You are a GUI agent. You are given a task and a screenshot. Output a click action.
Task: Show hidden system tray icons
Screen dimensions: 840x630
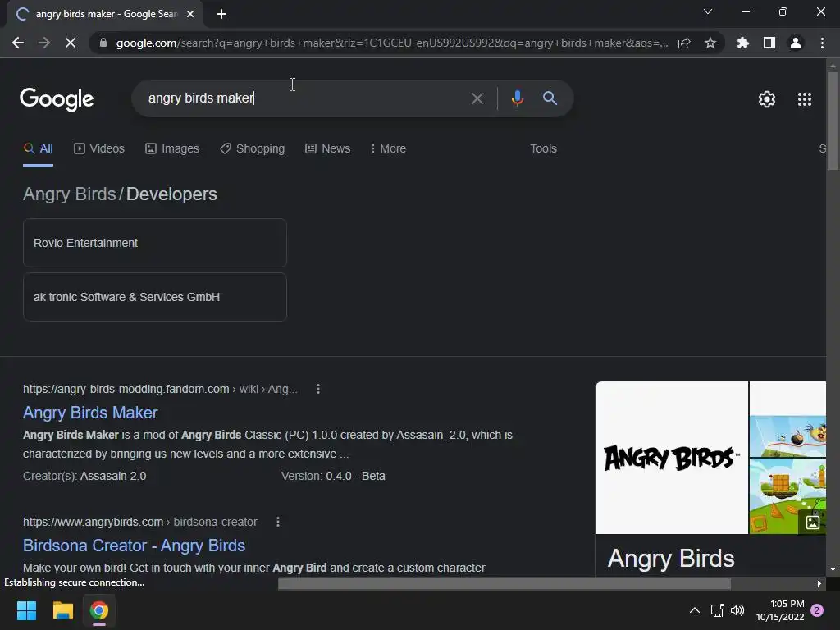pyautogui.click(x=694, y=610)
